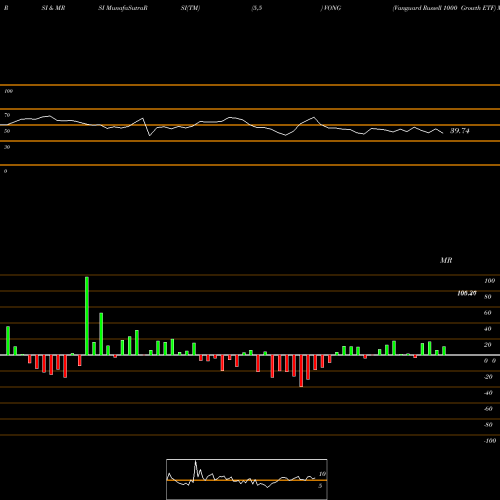The height and width of the screenshot is (500, 500).
Task: Click the MR axis label -40
Action: pyautogui.click(x=488, y=393)
